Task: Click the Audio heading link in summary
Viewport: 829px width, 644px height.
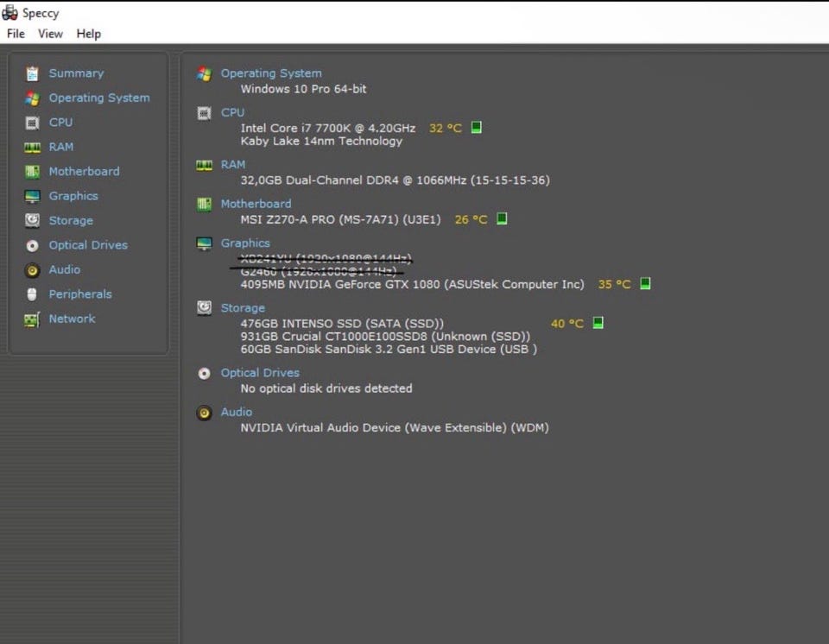Action: pos(237,412)
